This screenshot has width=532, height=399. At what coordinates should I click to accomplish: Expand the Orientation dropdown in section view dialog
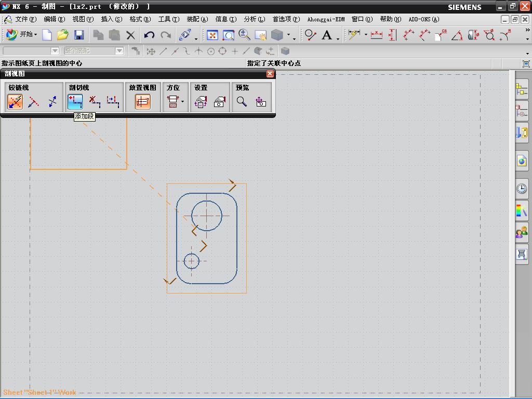[182, 102]
